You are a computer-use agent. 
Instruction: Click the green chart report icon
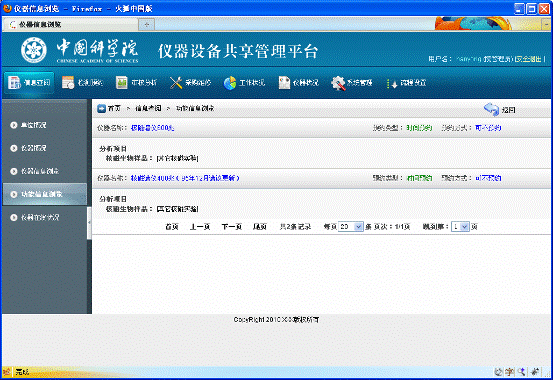[122, 83]
